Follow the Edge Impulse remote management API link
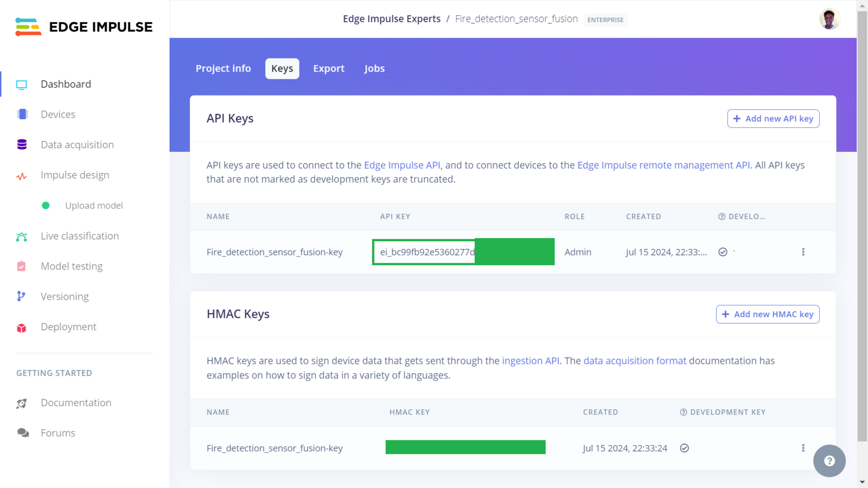Image resolution: width=868 pixels, height=488 pixels. [x=663, y=165]
